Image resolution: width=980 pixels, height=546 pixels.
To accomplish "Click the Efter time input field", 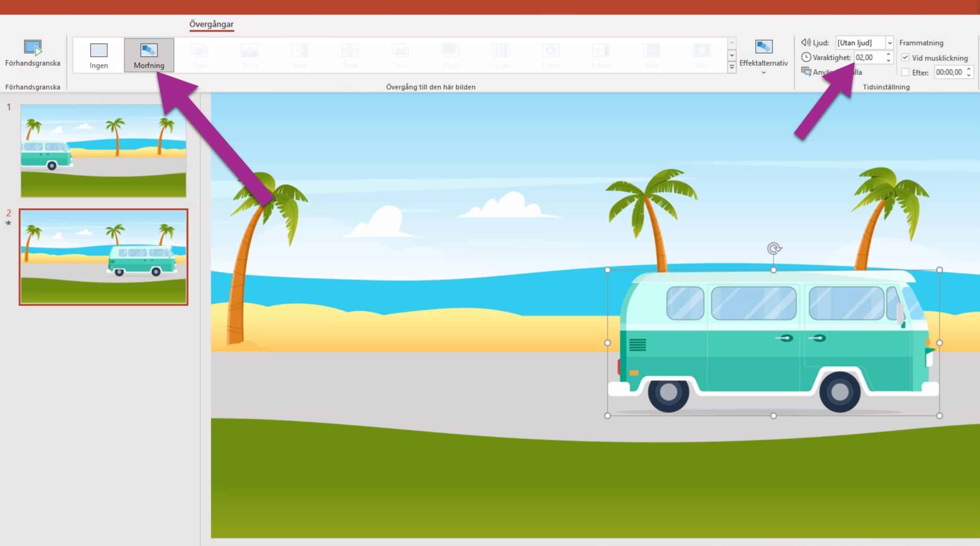I will point(949,72).
